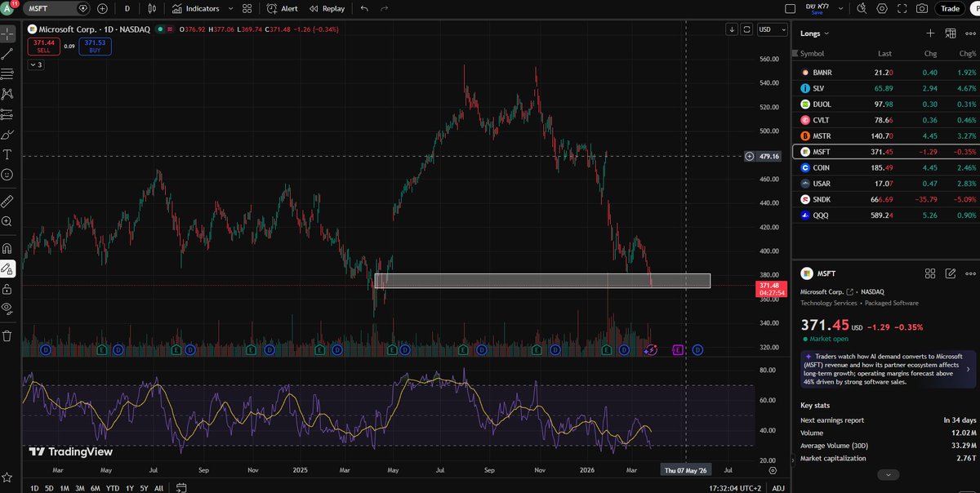Enter fullscreen mode
Image resolution: width=980 pixels, height=493 pixels.
[902, 8]
